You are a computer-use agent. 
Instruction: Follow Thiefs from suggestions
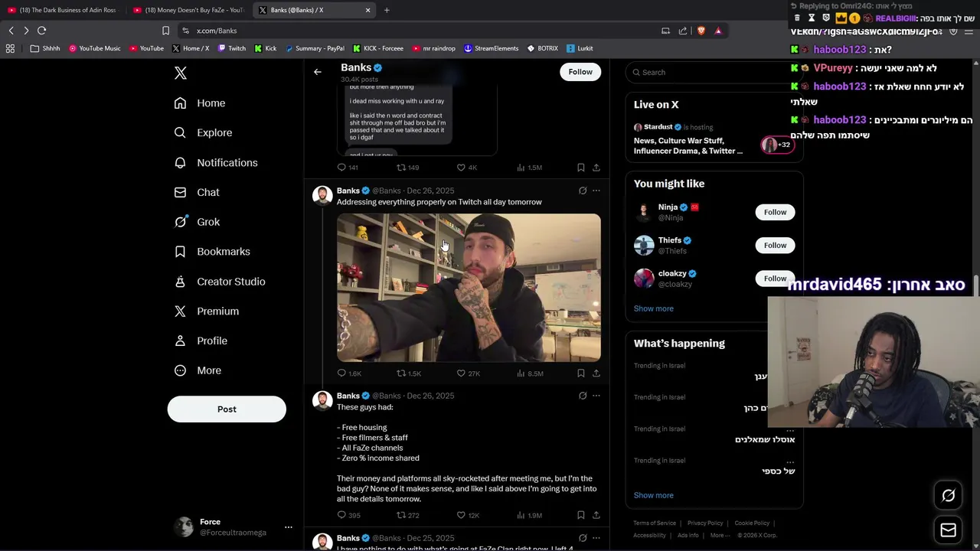[x=775, y=245]
